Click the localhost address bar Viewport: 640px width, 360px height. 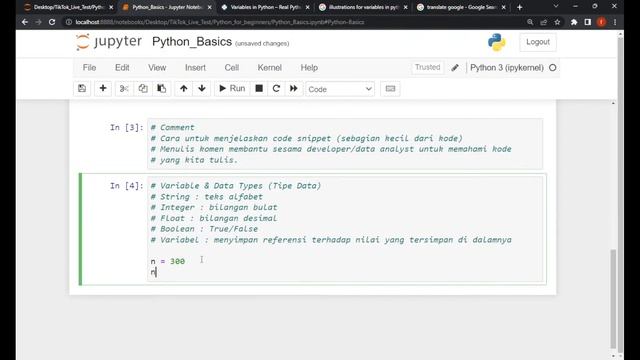(x=294, y=22)
